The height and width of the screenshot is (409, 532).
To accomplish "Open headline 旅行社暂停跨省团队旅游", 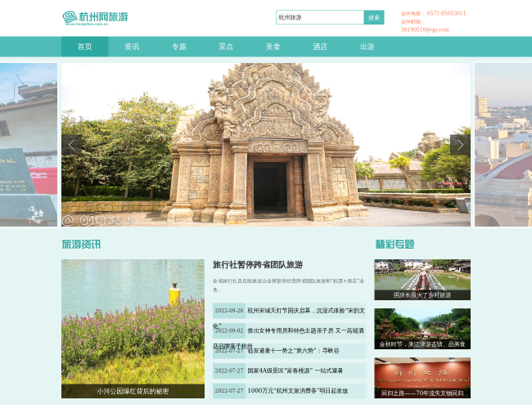I will (258, 265).
